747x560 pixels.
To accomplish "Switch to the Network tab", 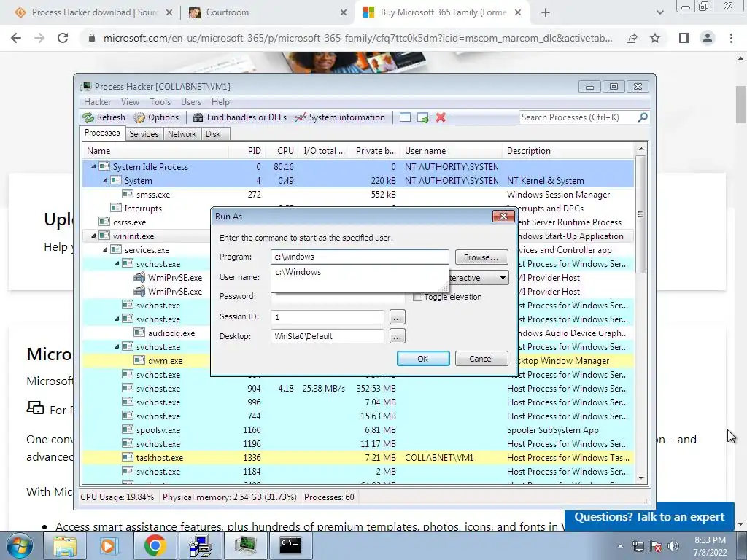I will tap(182, 134).
